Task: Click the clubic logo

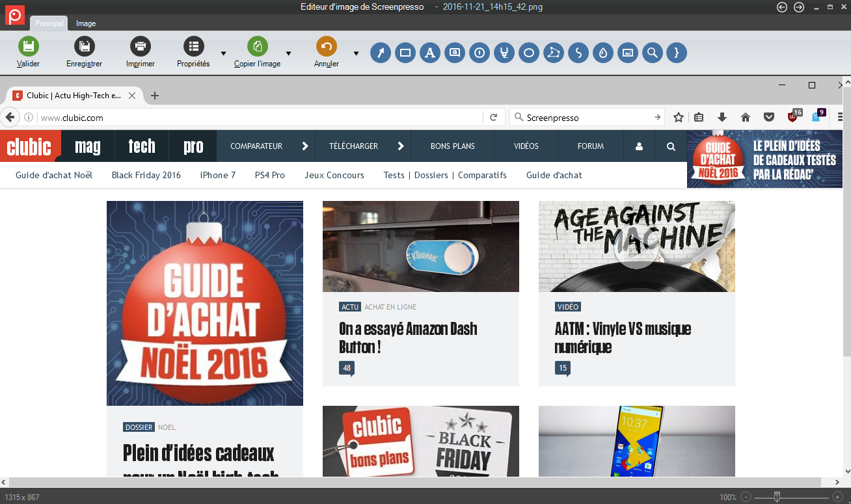Action: point(29,147)
